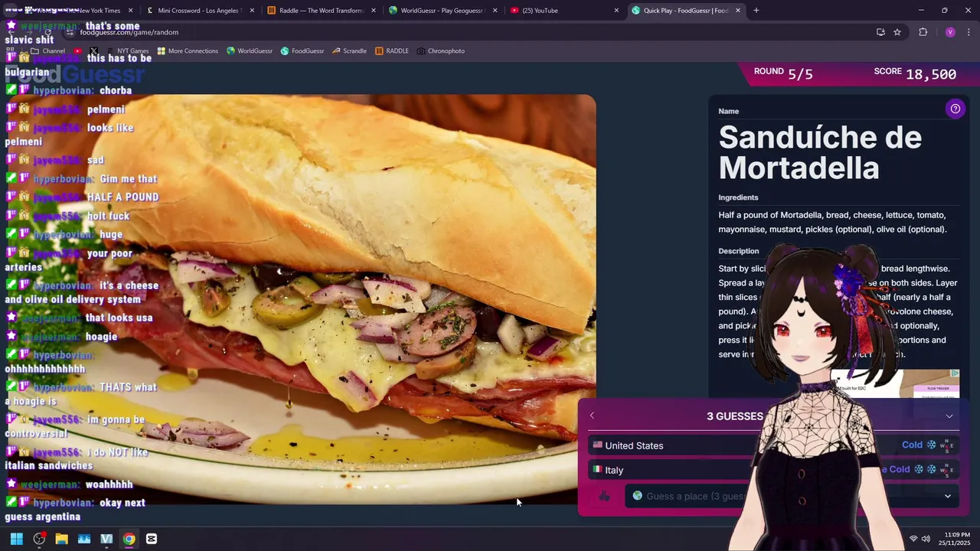980x551 pixels.
Task: Click the compass icon on the United States row
Action: click(948, 445)
